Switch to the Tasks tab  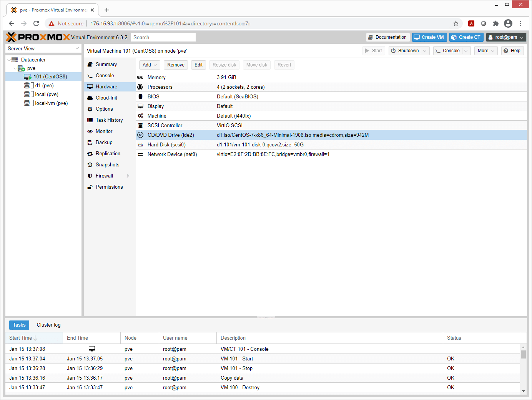[x=19, y=325]
